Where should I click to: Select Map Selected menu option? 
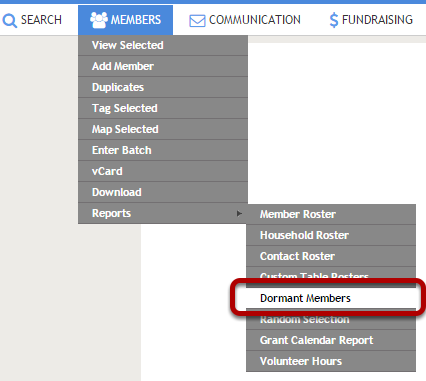point(163,129)
